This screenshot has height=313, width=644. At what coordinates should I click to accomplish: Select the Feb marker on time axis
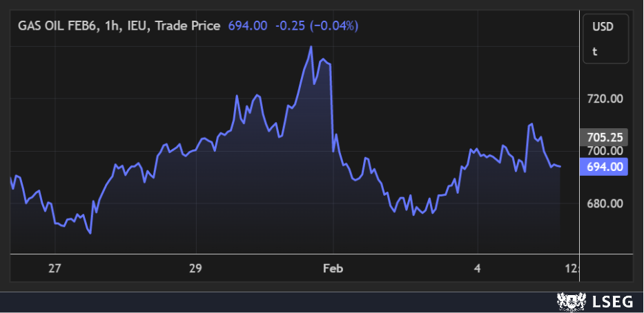[335, 268]
